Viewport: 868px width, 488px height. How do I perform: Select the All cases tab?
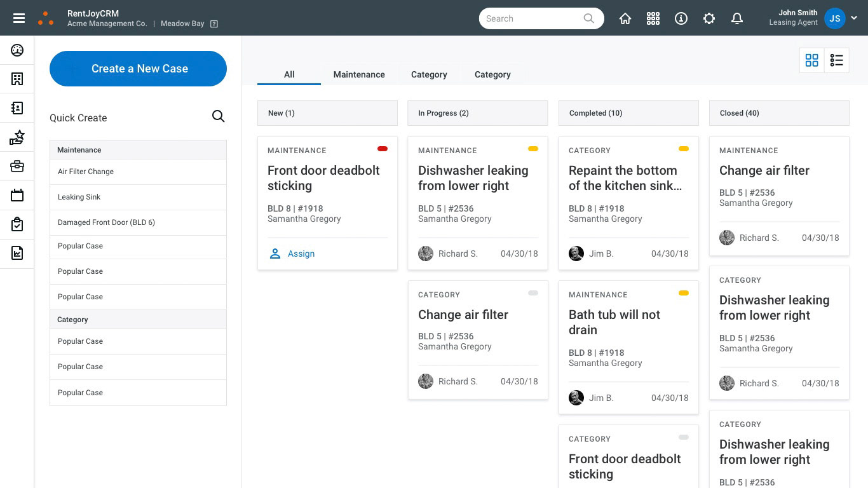(x=289, y=74)
